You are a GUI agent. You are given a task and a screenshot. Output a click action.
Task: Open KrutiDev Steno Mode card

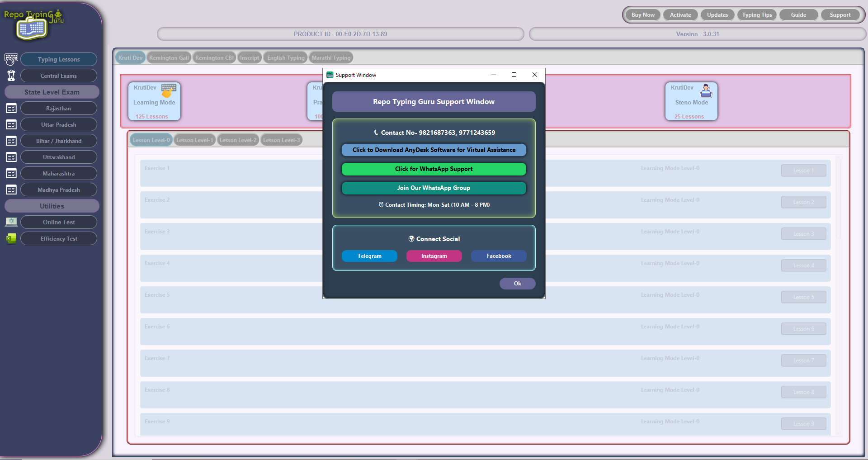(x=691, y=101)
